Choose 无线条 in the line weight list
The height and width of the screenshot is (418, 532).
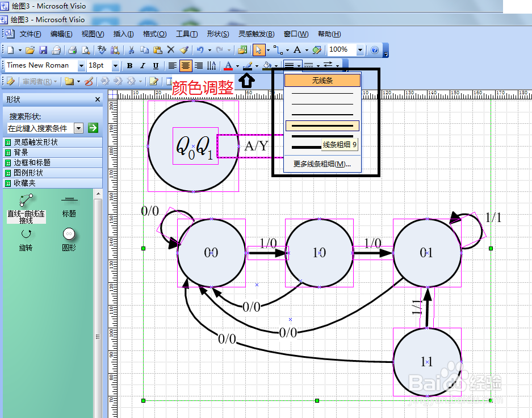point(322,81)
